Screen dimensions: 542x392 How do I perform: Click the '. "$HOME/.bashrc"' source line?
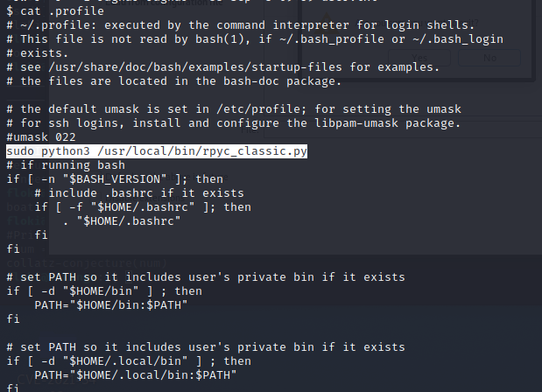(x=122, y=221)
